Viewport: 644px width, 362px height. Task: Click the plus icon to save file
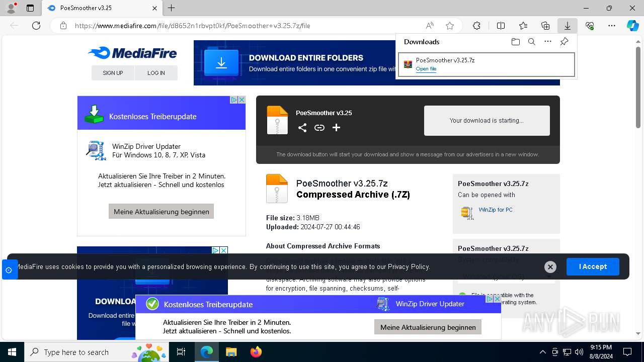[x=336, y=128]
